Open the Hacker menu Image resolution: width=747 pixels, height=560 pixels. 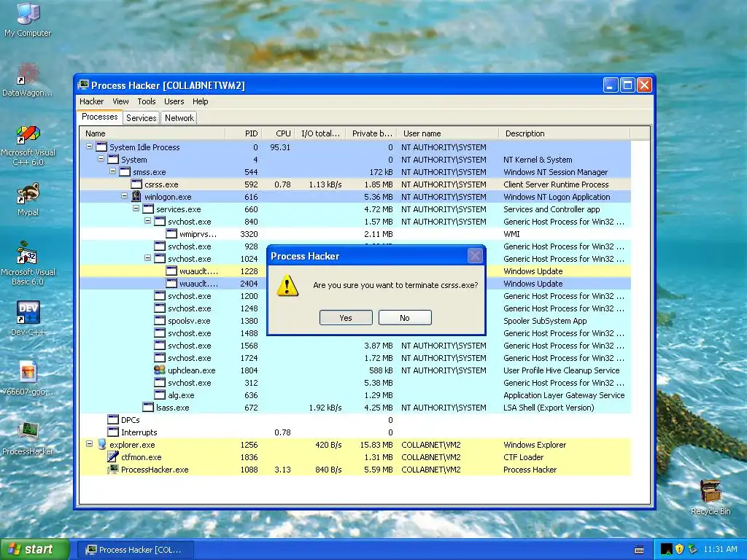[91, 101]
